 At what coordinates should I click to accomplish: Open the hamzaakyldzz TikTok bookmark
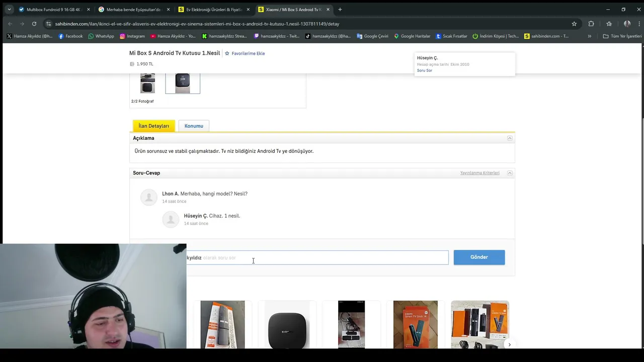click(328, 36)
